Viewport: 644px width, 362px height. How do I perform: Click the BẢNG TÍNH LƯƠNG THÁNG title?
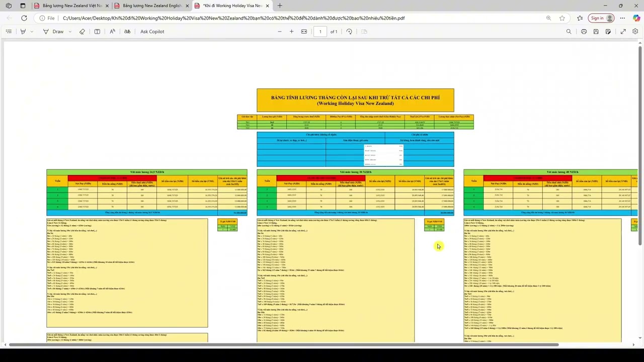(x=355, y=98)
